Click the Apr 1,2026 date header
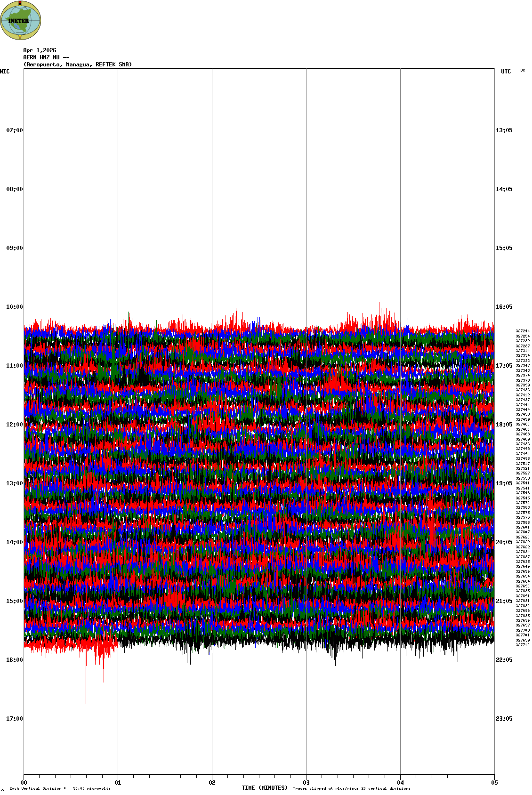This screenshot has height=795, width=532. coord(40,50)
